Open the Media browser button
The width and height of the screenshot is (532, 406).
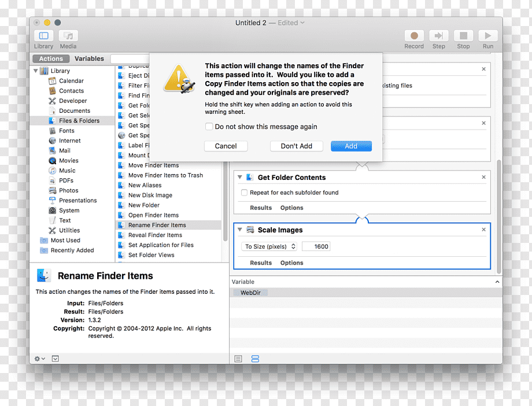[68, 36]
